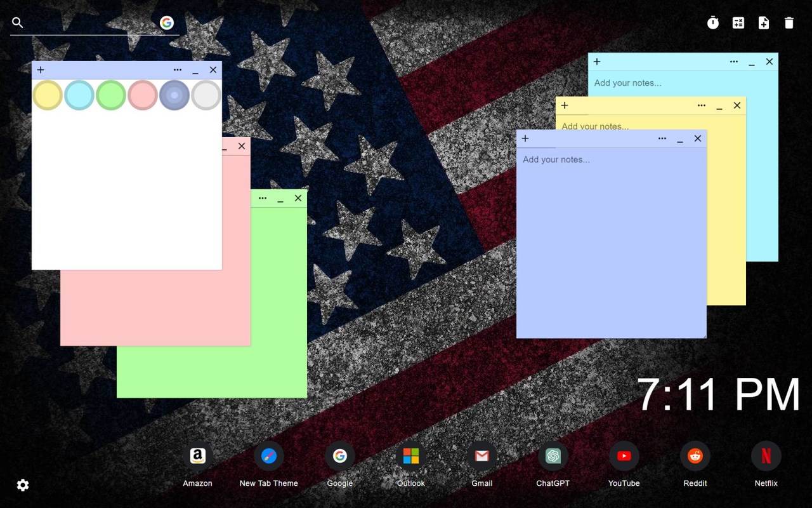
Task: Open the Google shortcut in the dock
Action: 340,456
